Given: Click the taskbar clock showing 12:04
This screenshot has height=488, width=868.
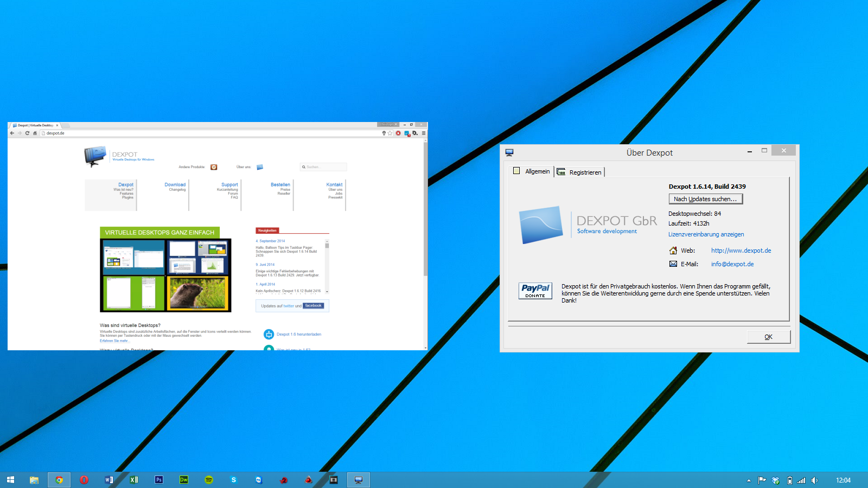Looking at the screenshot, I should coord(843,480).
